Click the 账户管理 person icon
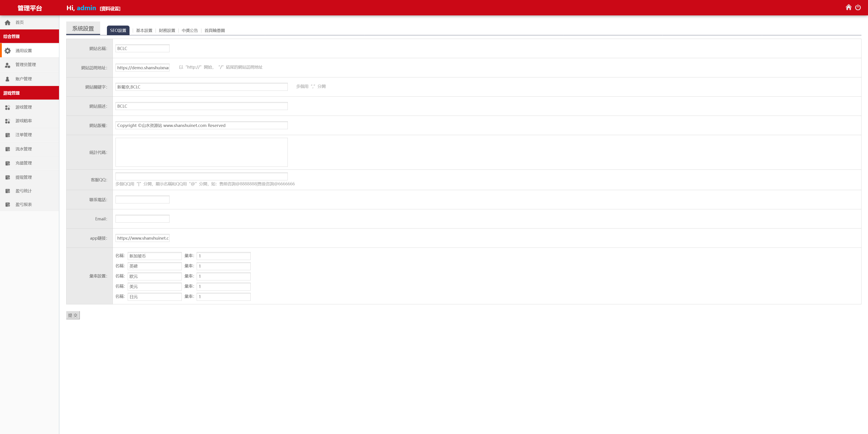The image size is (868, 434). 7,79
